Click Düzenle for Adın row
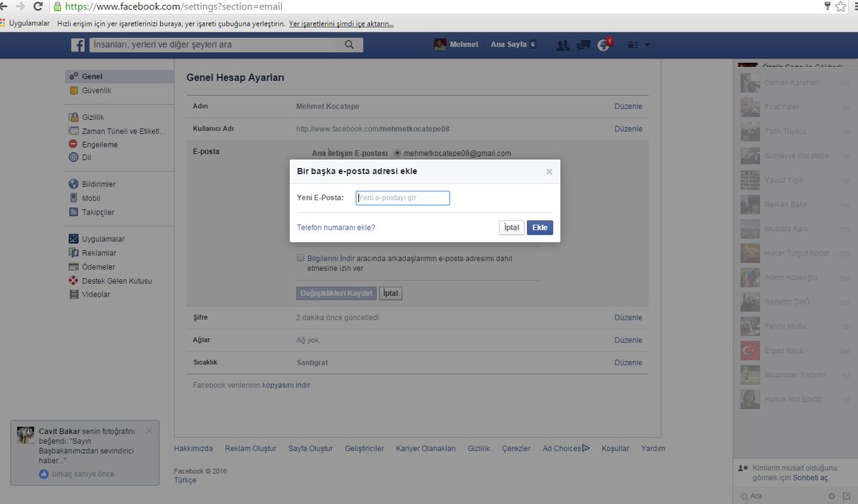The width and height of the screenshot is (858, 504). (628, 107)
